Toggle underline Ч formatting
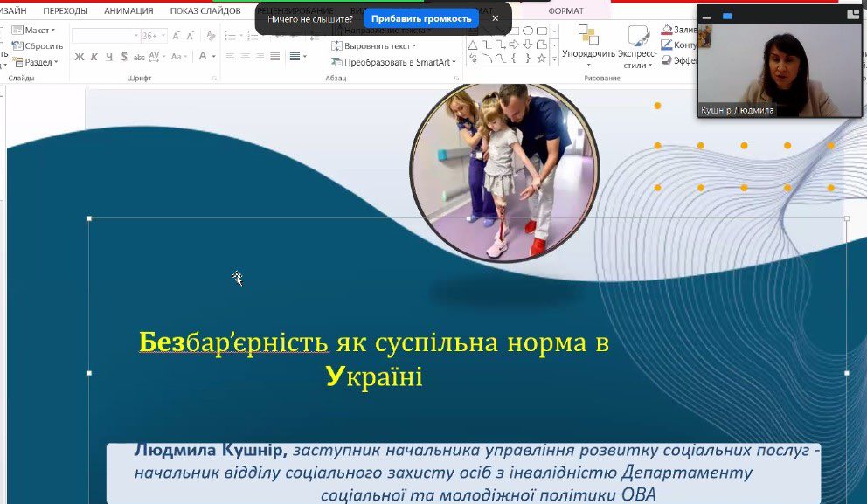Image resolution: width=867 pixels, height=504 pixels. 108,57
